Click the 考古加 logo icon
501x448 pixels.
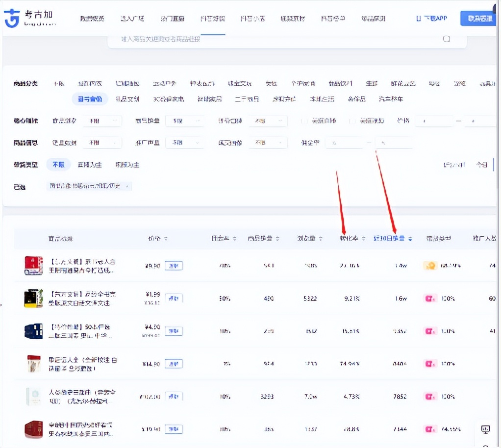11,18
